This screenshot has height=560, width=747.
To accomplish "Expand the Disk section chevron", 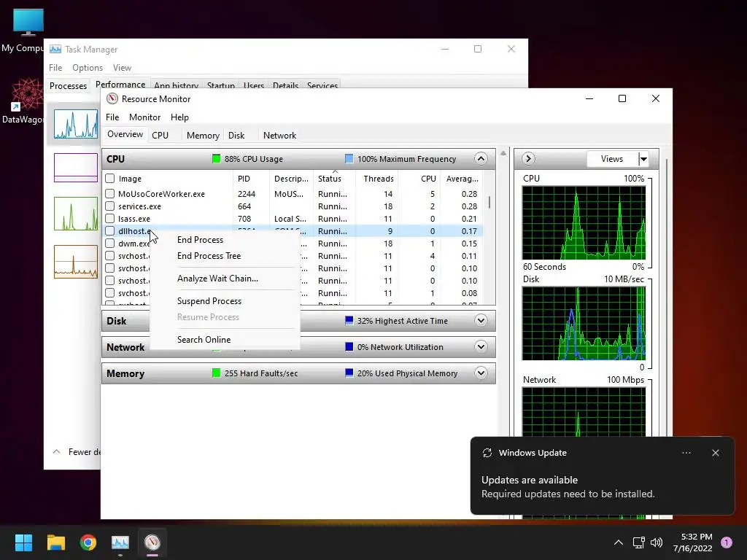I will (x=481, y=321).
